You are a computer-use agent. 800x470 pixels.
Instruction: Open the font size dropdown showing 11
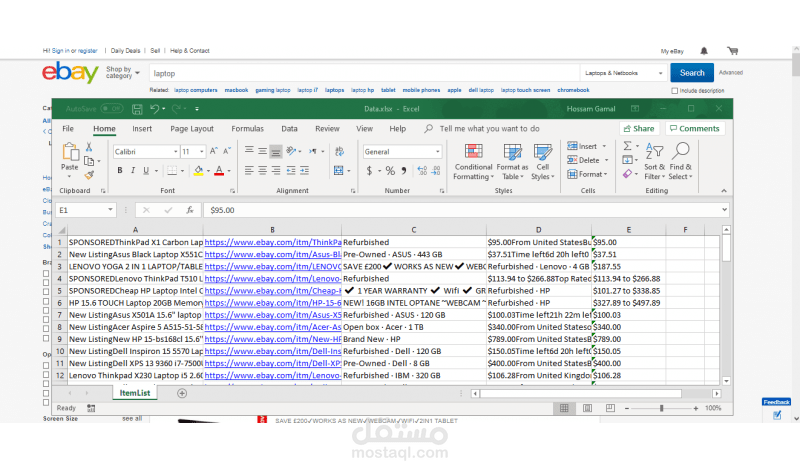(202, 152)
